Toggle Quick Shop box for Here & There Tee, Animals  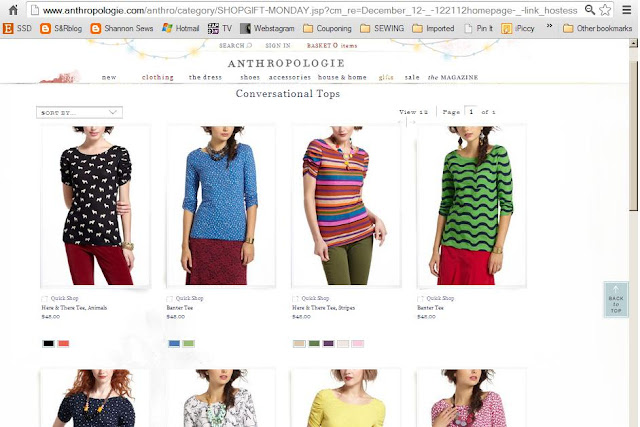[x=45, y=298]
